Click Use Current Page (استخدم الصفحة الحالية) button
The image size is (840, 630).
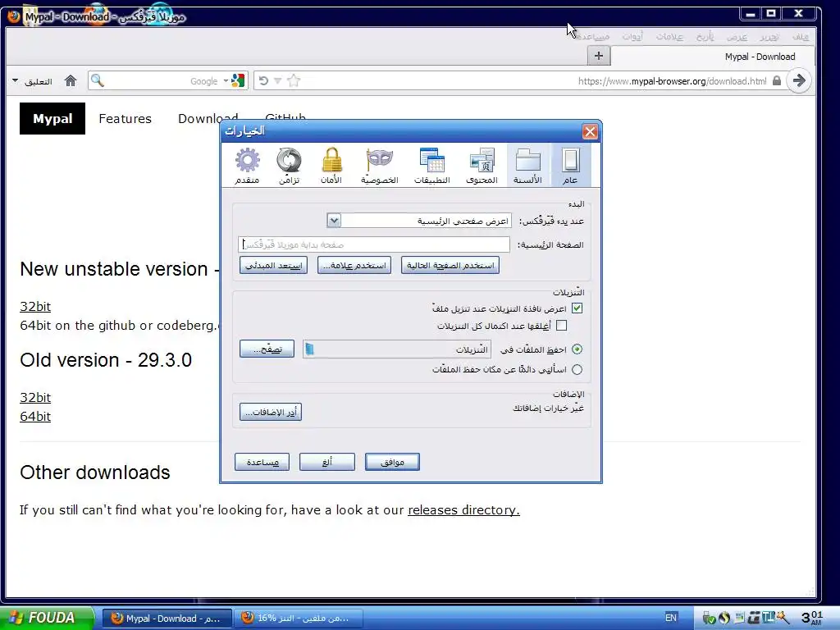pos(450,265)
